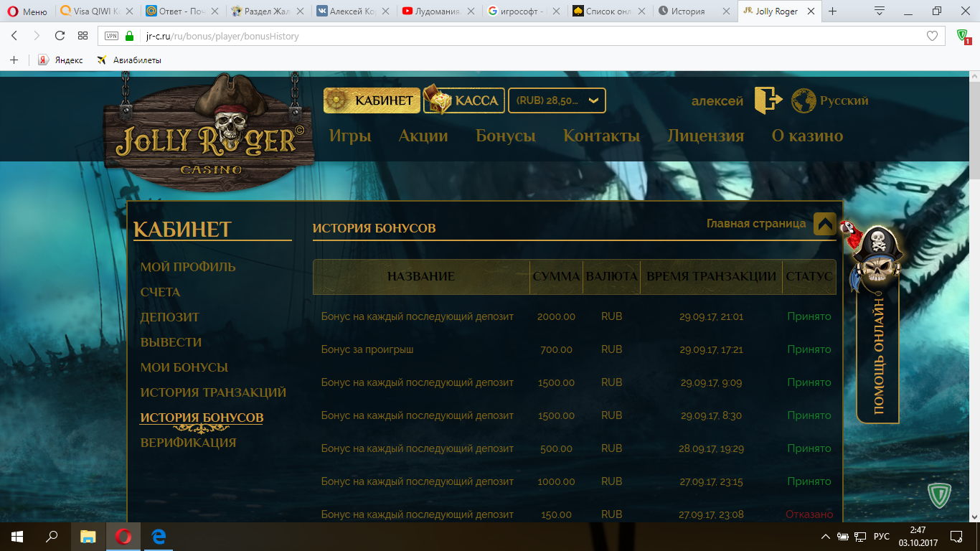Screen dimensions: 980x551
Task: Open Microsoft Edge from the taskbar
Action: [x=159, y=537]
